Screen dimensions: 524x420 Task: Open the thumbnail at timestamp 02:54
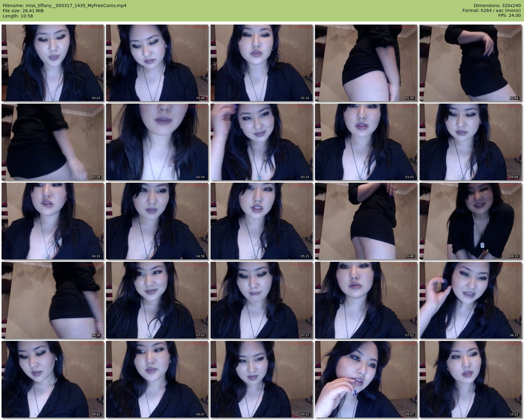pyautogui.click(x=157, y=142)
